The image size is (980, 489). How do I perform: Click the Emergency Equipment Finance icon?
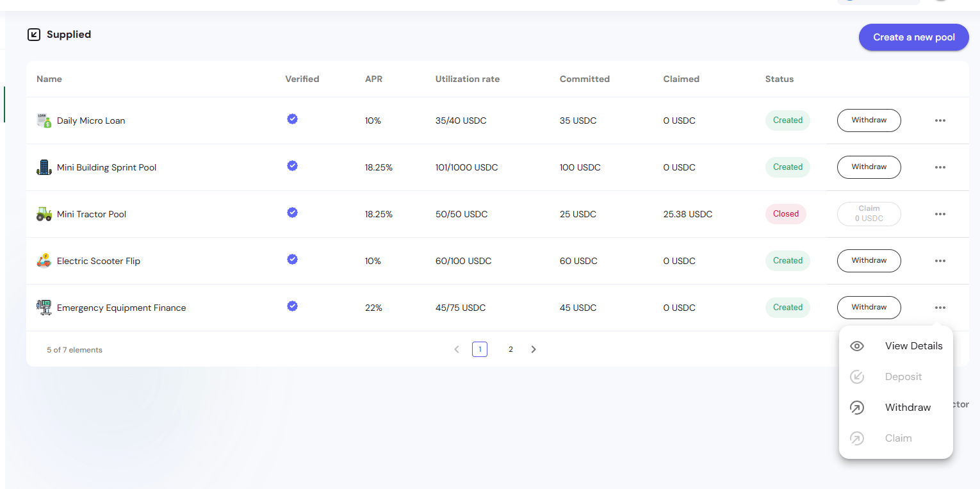44,308
